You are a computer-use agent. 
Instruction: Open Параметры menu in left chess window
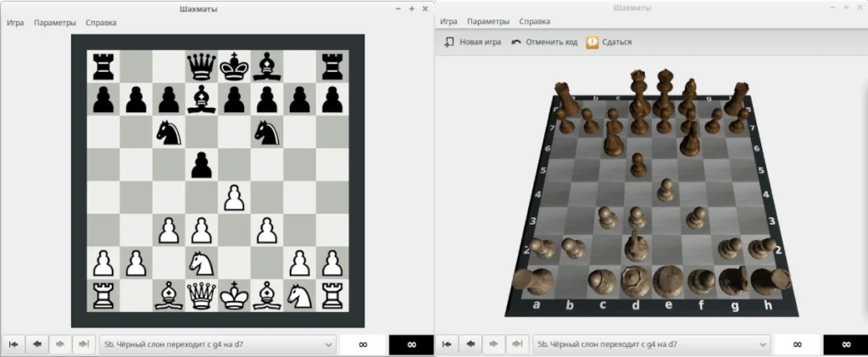55,23
